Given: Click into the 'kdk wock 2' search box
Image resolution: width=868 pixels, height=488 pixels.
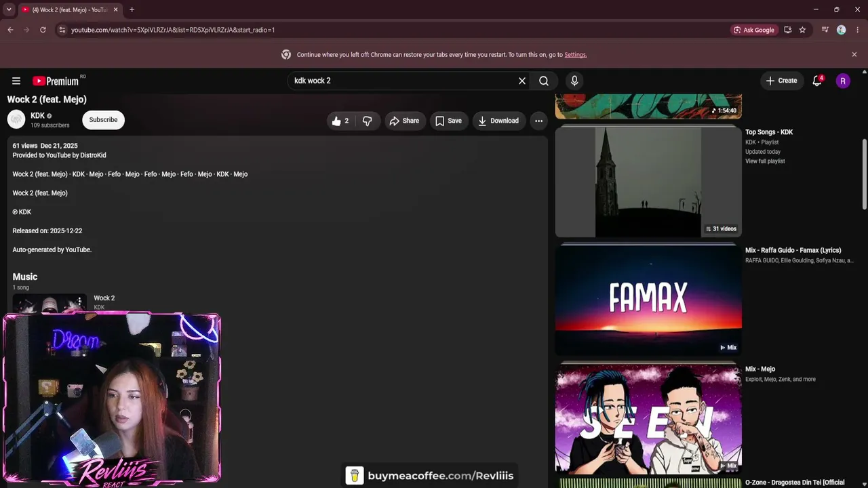Looking at the screenshot, I should [403, 81].
